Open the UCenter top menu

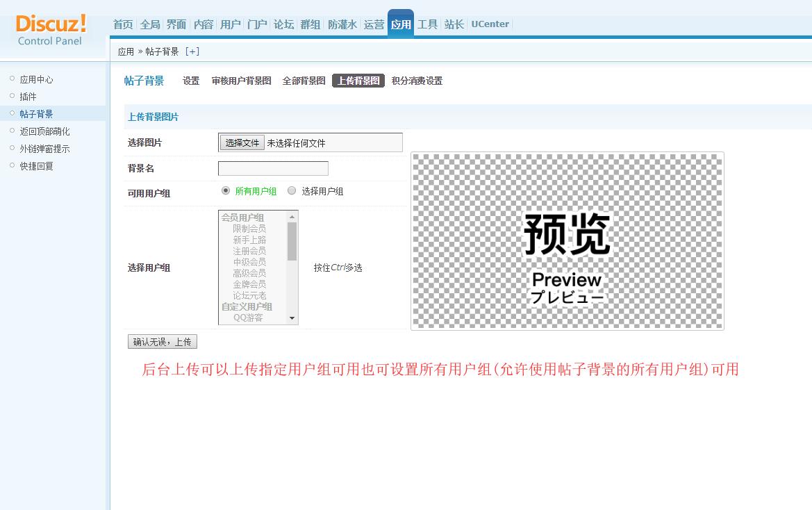[x=490, y=24]
